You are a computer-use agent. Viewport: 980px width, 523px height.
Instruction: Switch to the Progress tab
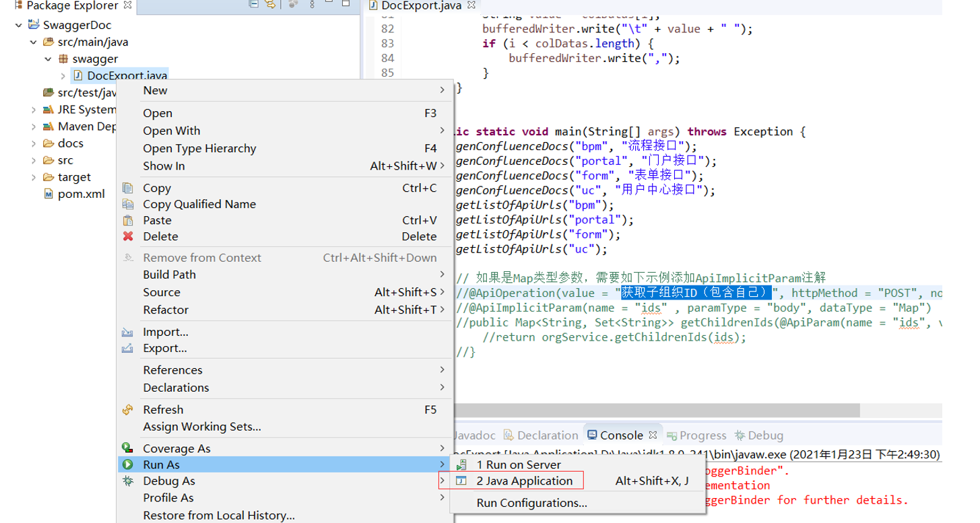[x=703, y=435]
